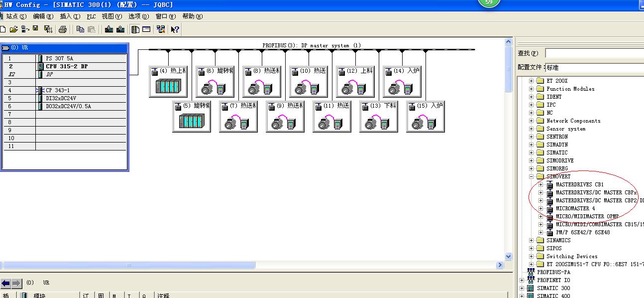Screen dimensions: 644x298
Task: Activate the context Help pointer icon
Action: pyautogui.click(x=175, y=29)
